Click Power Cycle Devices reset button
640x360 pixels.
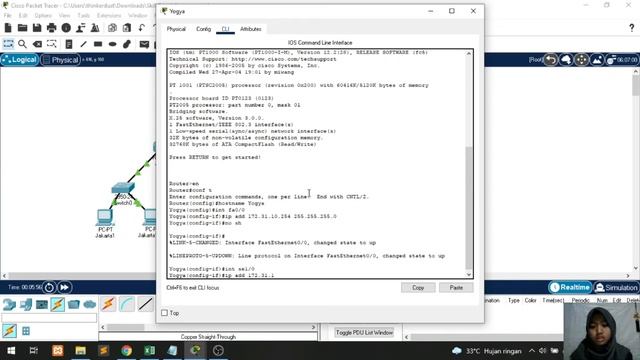[49, 287]
